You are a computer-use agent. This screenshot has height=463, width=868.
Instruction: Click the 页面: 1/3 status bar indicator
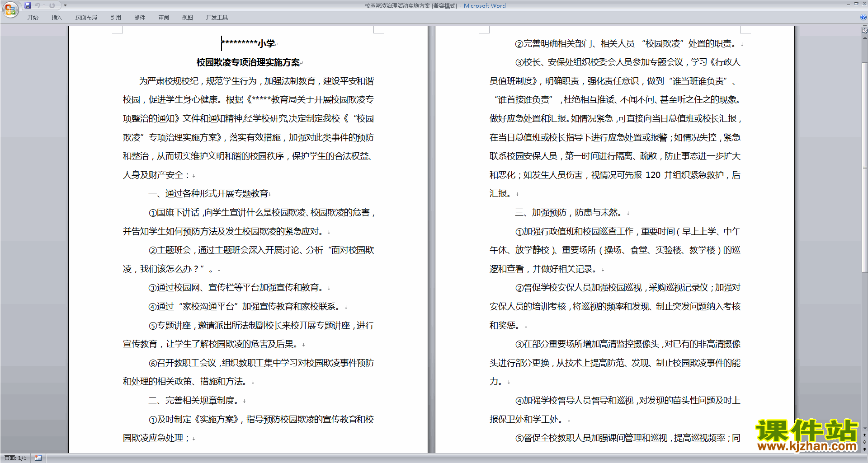[x=15, y=458]
